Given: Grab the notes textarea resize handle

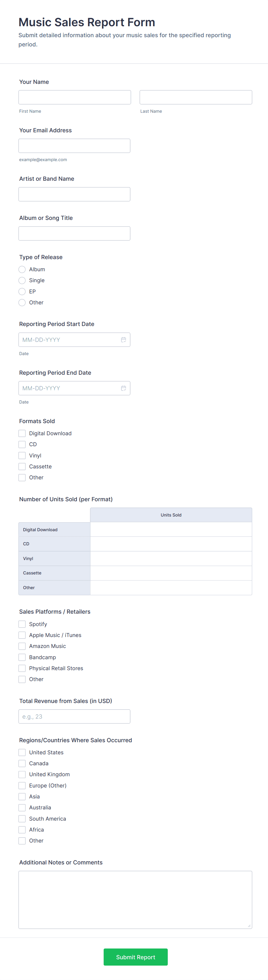Looking at the screenshot, I should 249,926.
